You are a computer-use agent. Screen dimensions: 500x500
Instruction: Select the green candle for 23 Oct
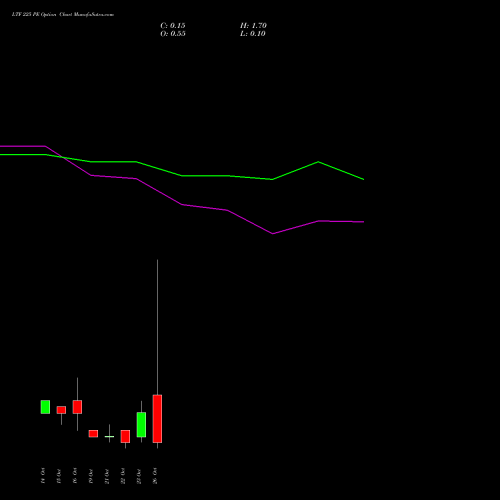click(141, 425)
